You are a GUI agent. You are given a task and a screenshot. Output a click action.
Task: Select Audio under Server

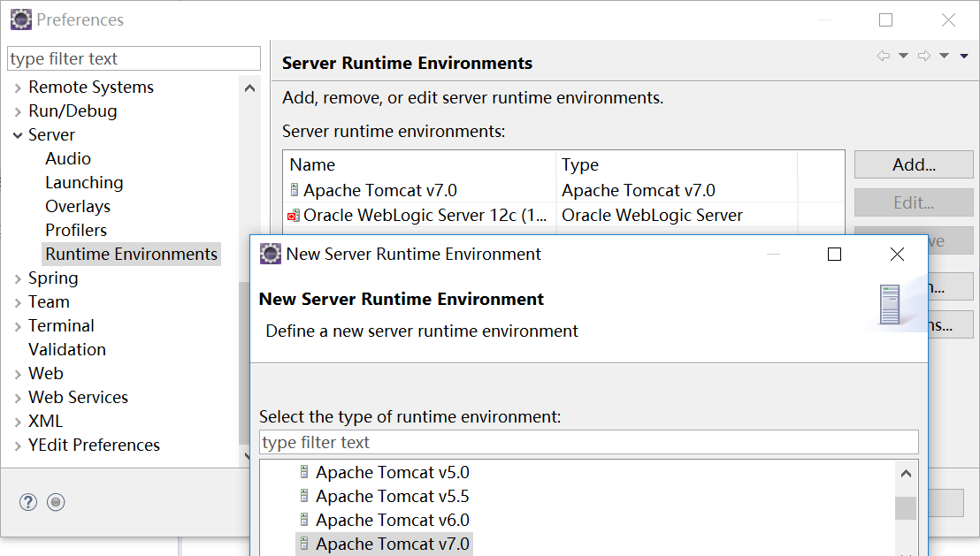[68, 159]
